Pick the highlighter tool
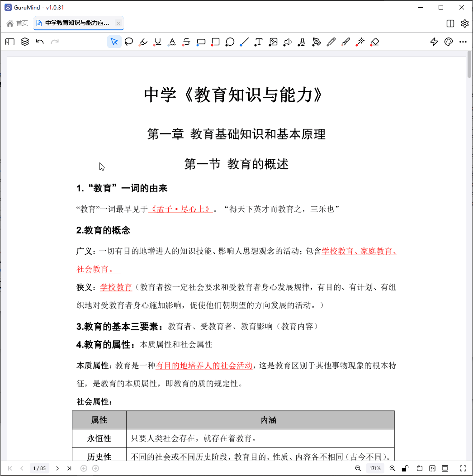 point(143,42)
